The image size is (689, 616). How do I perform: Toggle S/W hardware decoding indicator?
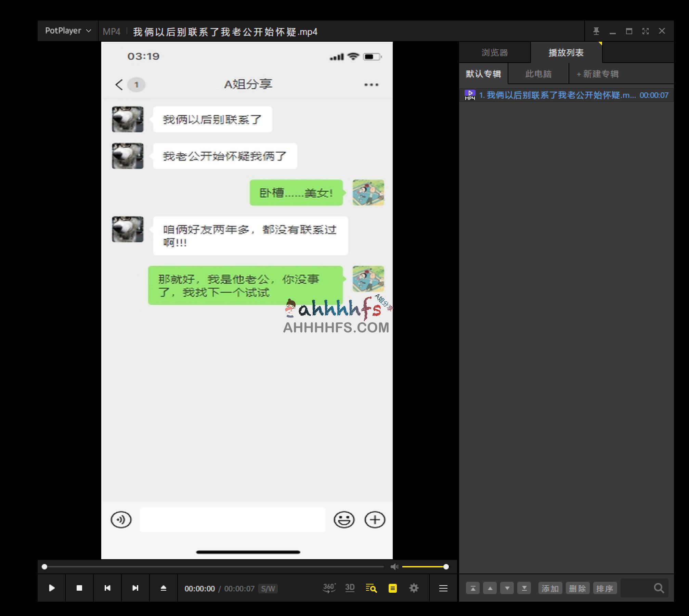268,588
